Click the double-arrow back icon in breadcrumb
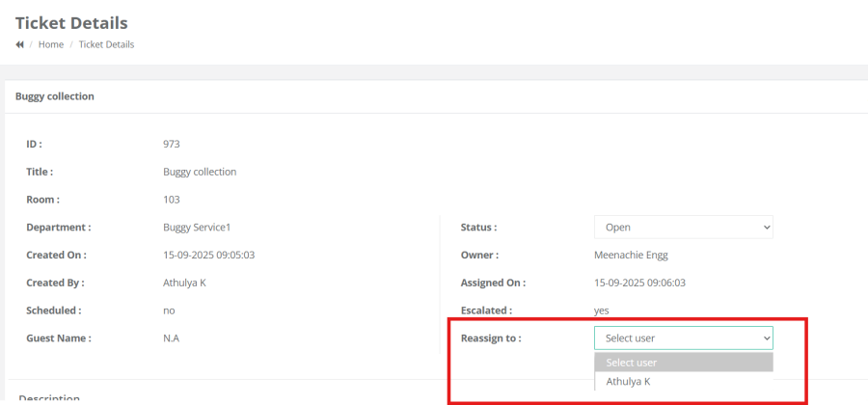The height and width of the screenshot is (405, 868). tap(19, 44)
